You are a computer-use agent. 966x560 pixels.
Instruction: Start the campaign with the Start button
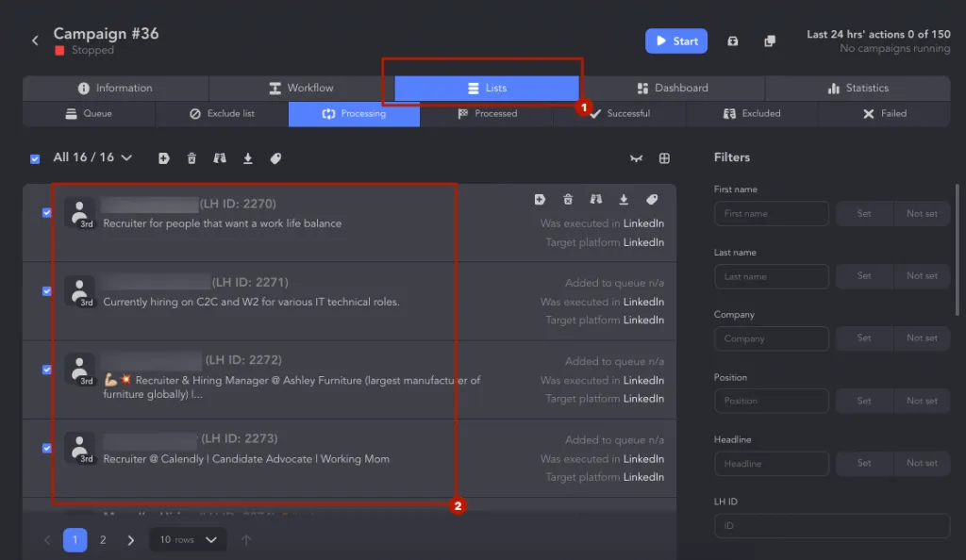pos(675,41)
